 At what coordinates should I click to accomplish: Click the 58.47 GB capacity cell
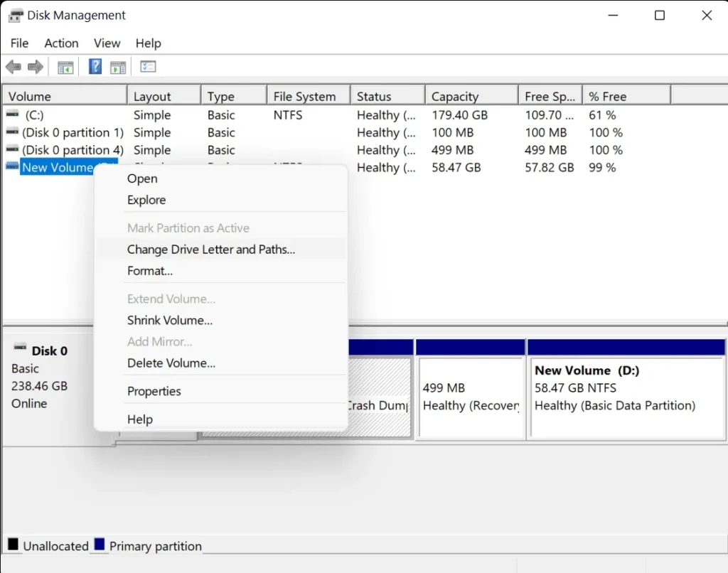456,168
